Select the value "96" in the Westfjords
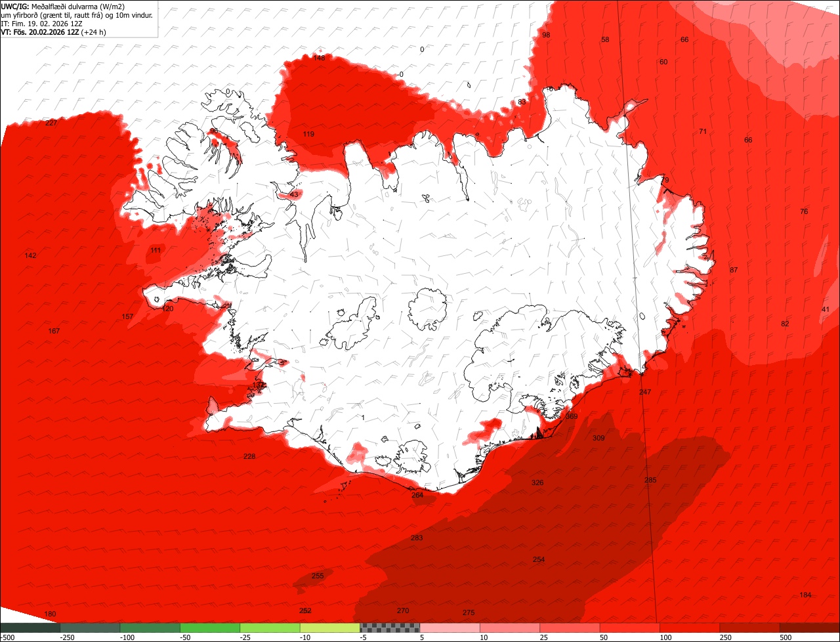This screenshot has width=840, height=642. [x=214, y=131]
